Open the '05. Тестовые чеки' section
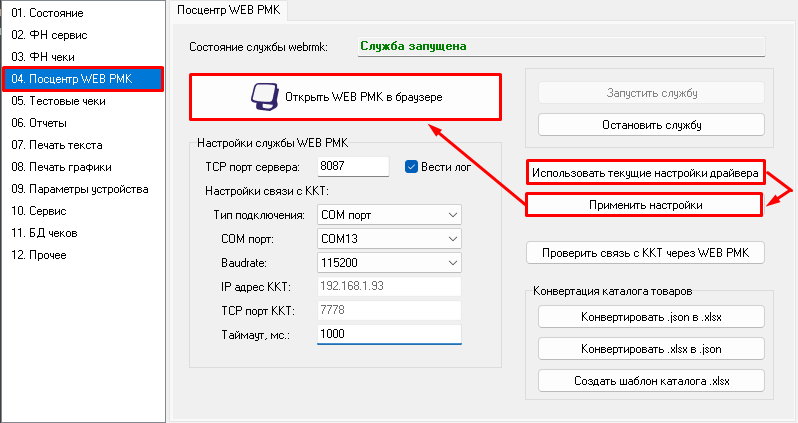Viewport: 798px width, 423px height. tap(57, 101)
